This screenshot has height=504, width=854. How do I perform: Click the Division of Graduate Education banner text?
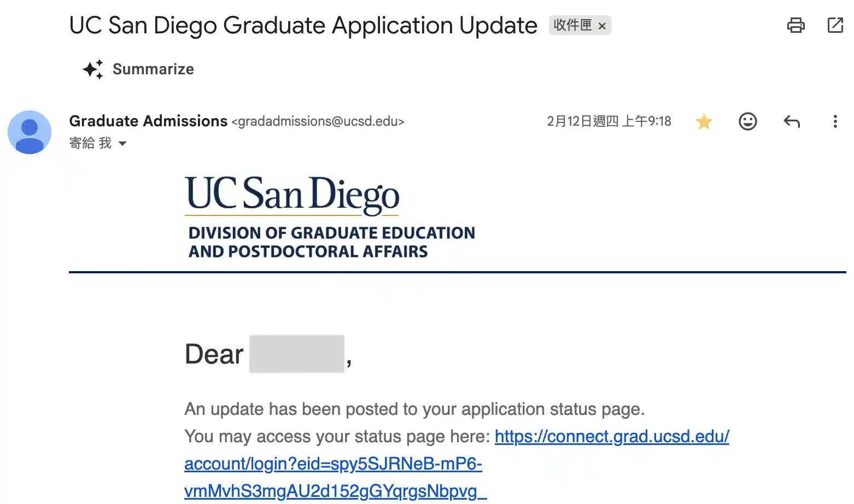[331, 242]
